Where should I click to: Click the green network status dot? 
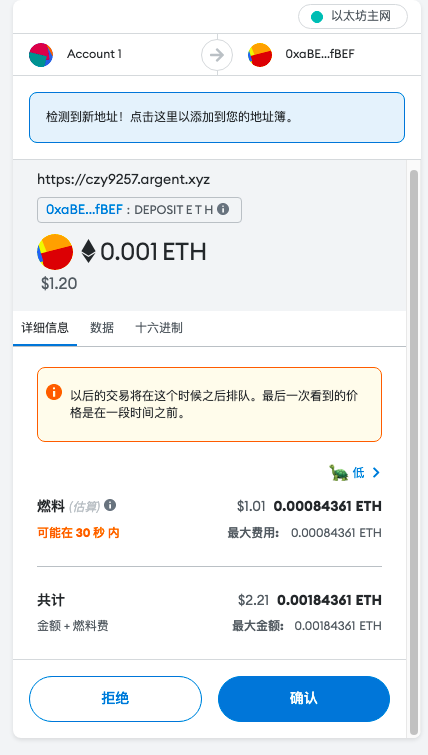pos(317,17)
